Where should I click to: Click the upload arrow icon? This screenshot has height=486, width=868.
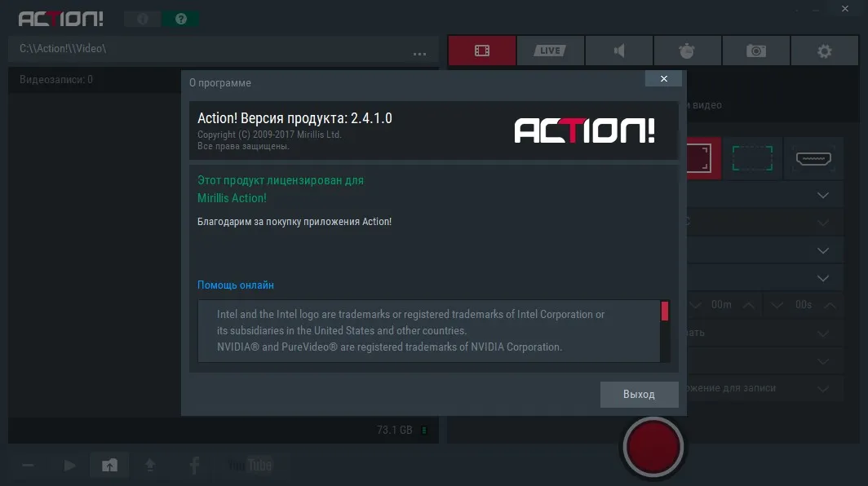pyautogui.click(x=150, y=466)
